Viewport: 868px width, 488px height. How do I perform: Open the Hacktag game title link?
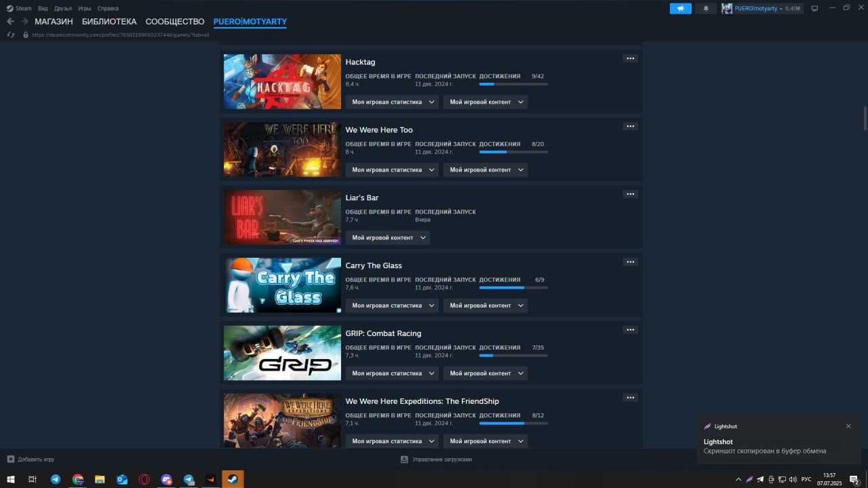pyautogui.click(x=360, y=62)
